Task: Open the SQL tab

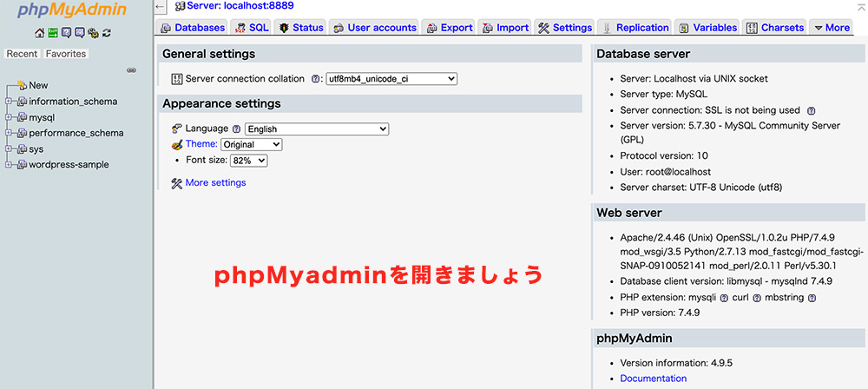Action: point(251,27)
